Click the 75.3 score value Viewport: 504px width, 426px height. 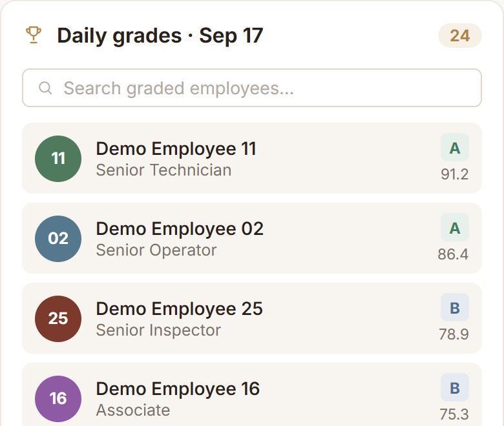pos(454,414)
